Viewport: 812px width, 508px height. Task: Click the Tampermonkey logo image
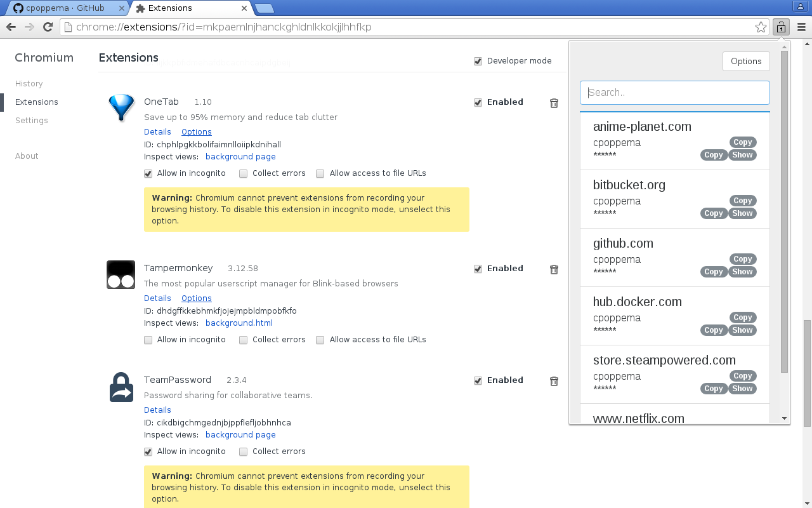(121, 274)
